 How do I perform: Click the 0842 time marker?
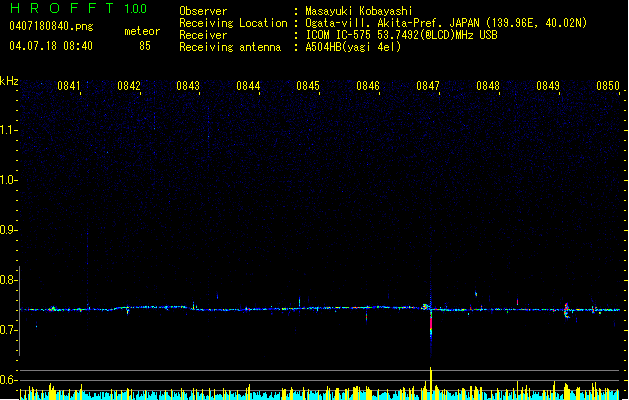[x=129, y=86]
